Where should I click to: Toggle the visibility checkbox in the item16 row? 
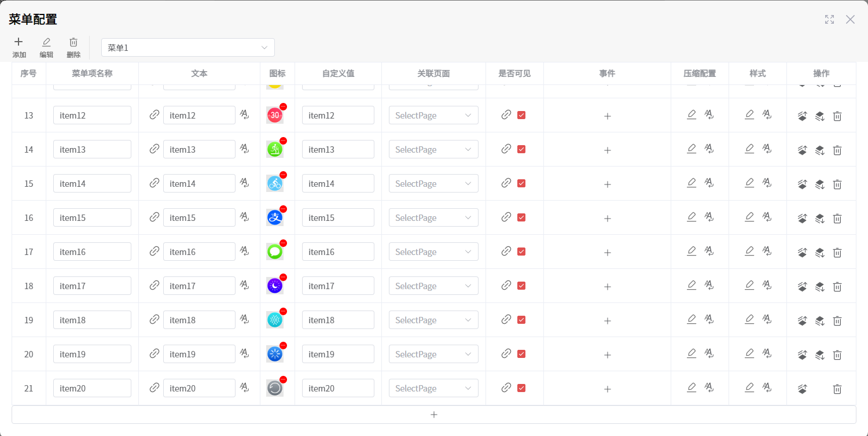pos(521,252)
